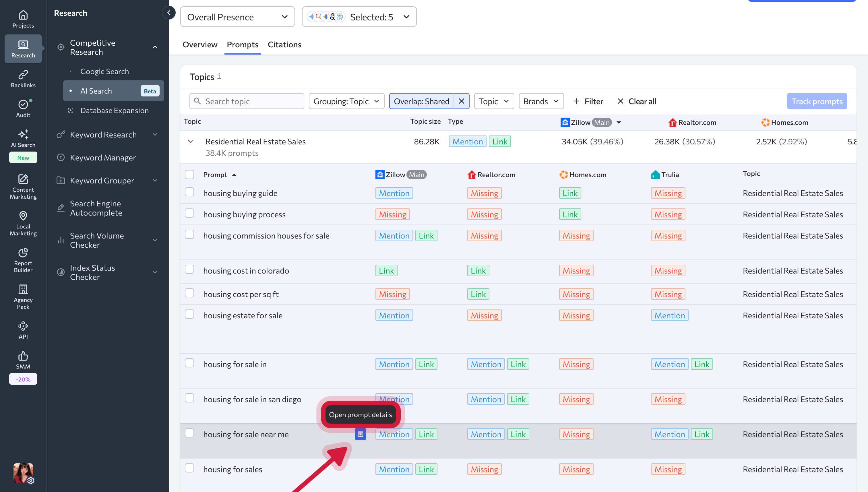
Task: Open the API icon
Action: pyautogui.click(x=23, y=326)
